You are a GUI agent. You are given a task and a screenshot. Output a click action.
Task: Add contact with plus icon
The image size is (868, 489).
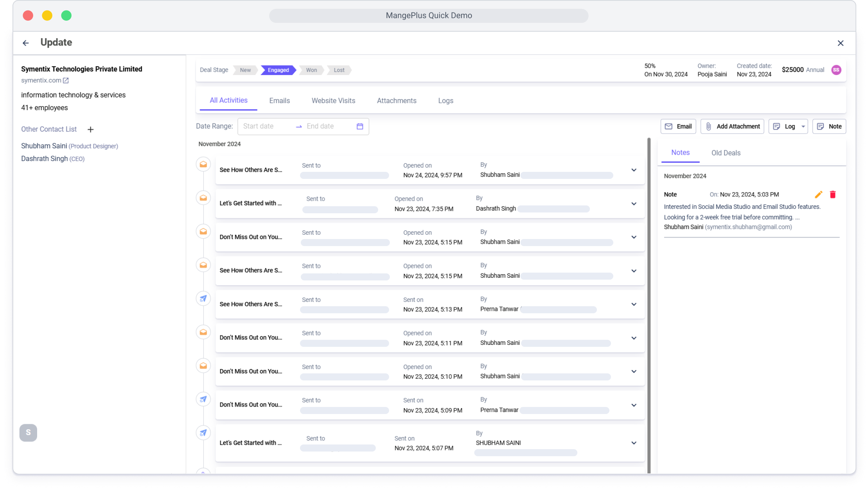coord(90,130)
